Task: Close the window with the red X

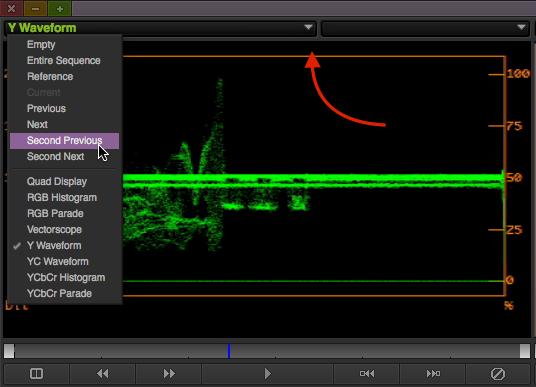Action: pos(11,8)
